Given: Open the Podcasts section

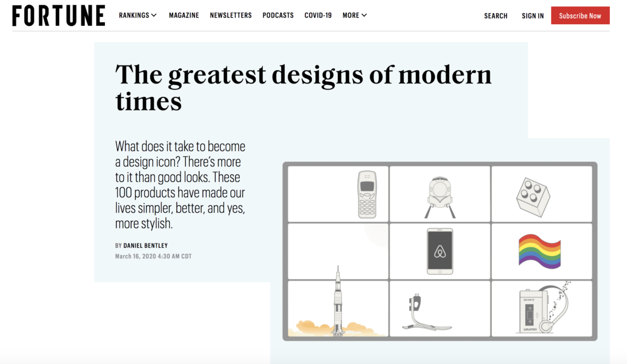Looking at the screenshot, I should tap(278, 15).
